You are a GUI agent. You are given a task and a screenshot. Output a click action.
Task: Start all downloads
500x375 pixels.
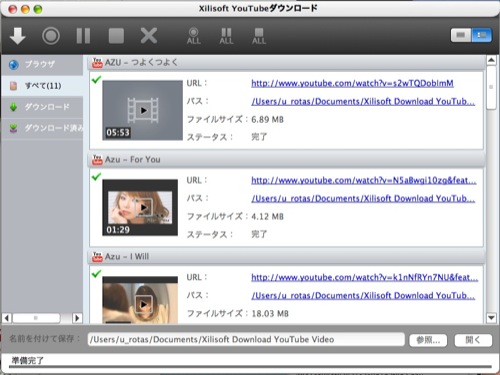coord(194,36)
